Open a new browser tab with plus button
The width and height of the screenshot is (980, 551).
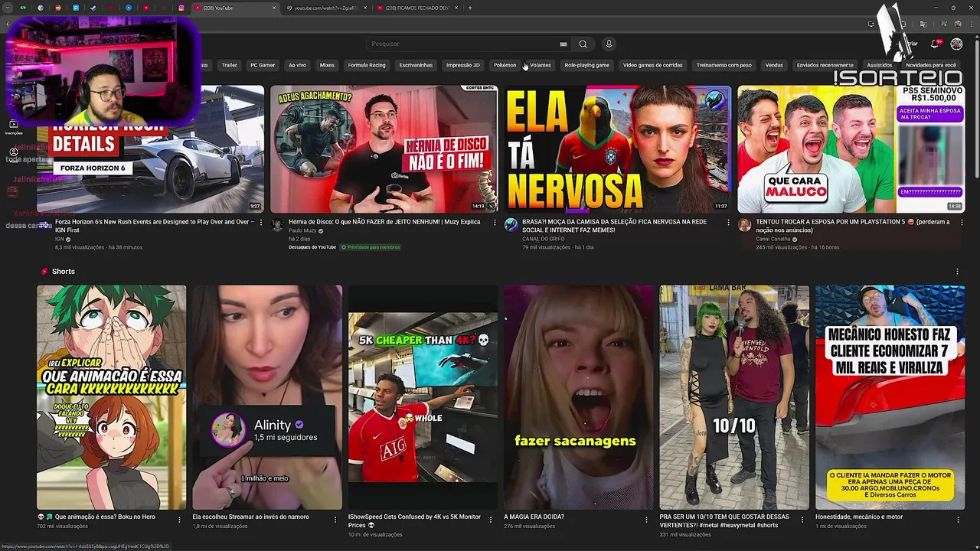pos(470,8)
